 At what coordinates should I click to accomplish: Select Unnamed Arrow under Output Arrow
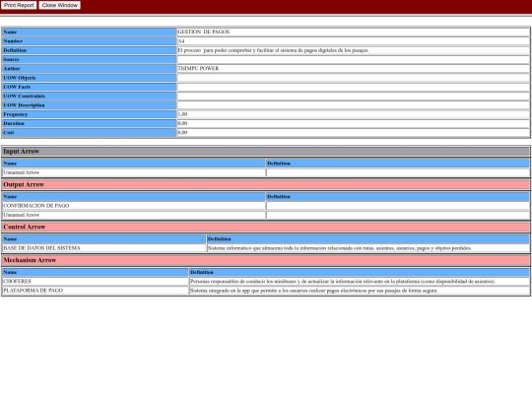click(22, 215)
